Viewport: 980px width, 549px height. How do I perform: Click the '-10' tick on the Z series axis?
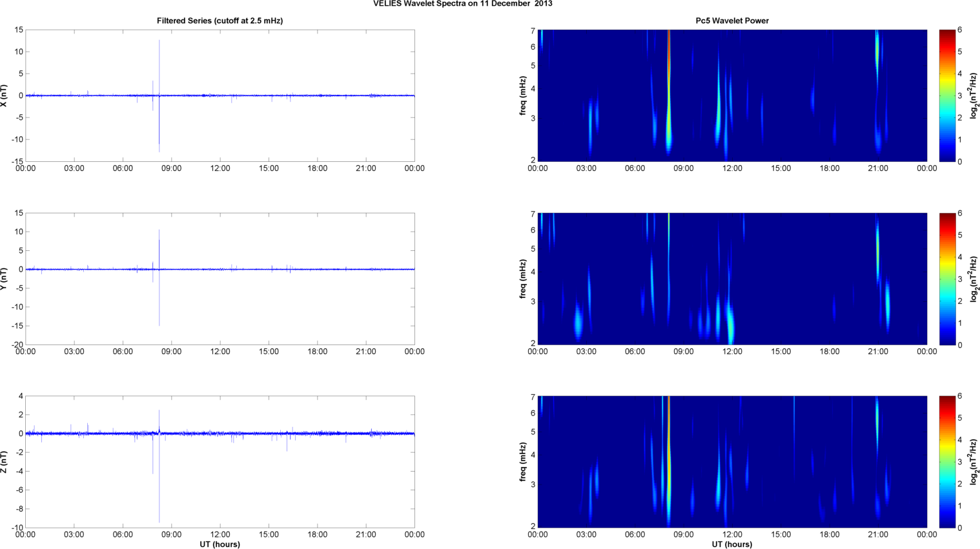pos(17,528)
